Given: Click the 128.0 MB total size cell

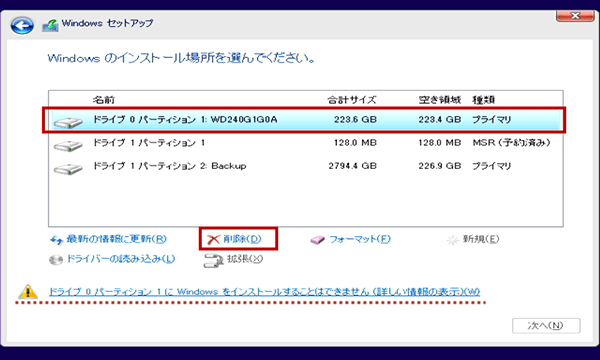Looking at the screenshot, I should pos(355,143).
